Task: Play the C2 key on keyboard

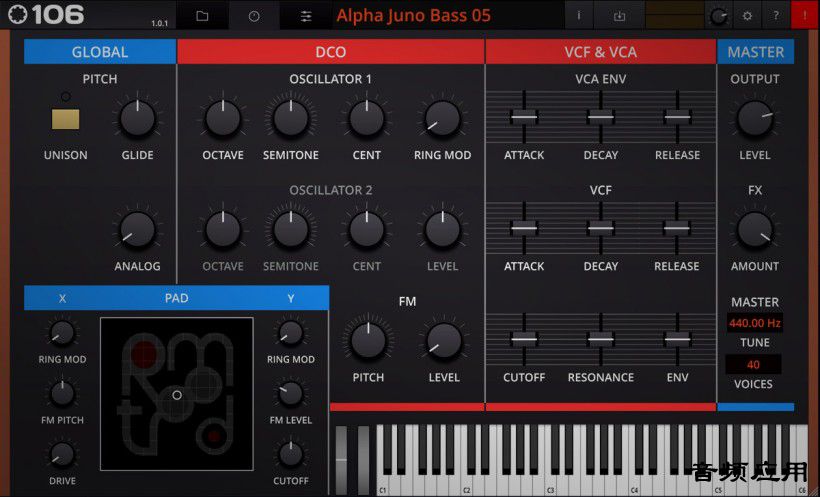Action: 467,485
